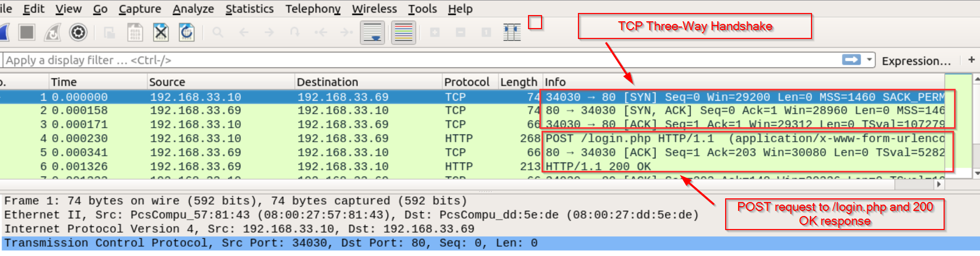Stop the running packet capture
980x256 pixels.
27,33
